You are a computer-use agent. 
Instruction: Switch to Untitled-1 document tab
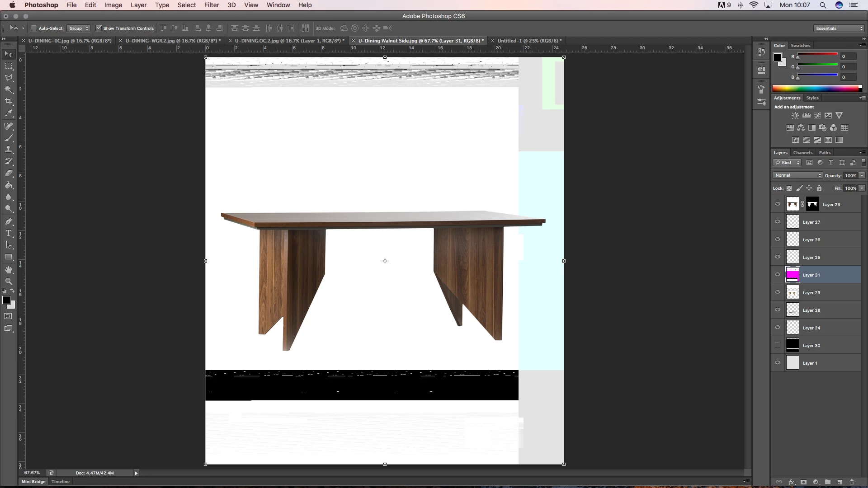click(529, 41)
